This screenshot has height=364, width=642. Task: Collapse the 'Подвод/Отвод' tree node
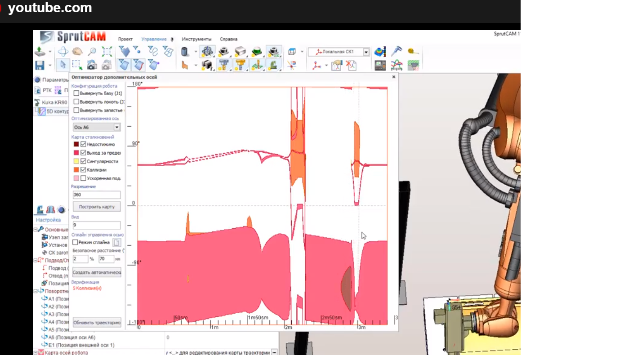(x=36, y=260)
